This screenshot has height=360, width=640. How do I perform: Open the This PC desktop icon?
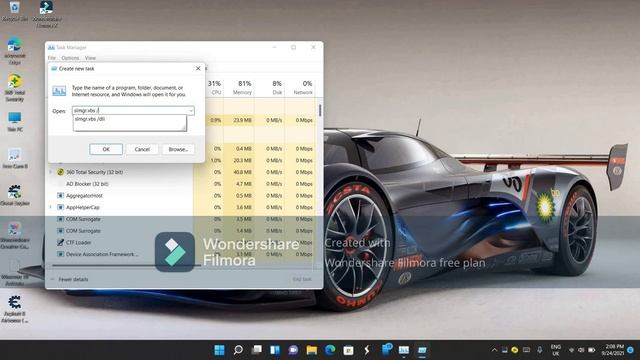15,122
